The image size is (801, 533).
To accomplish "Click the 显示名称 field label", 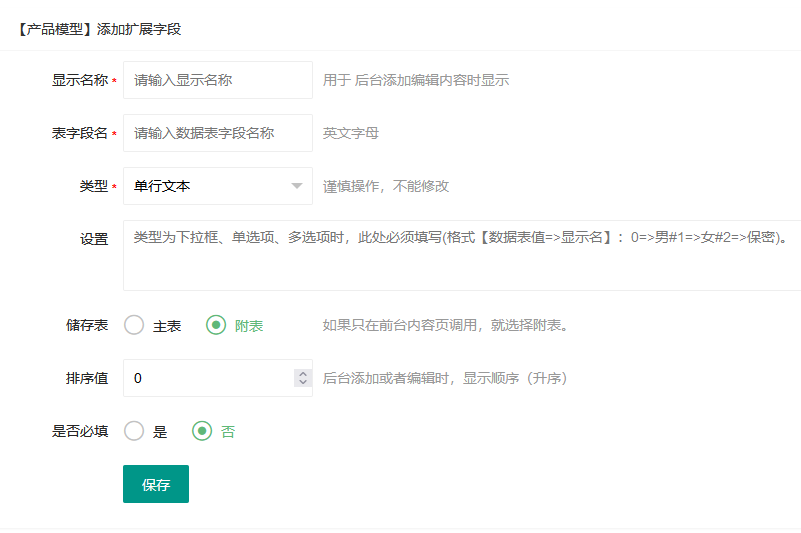I will point(80,80).
